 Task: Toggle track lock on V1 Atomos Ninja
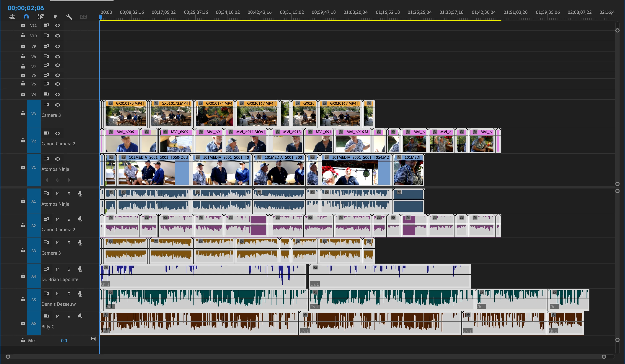point(23,167)
